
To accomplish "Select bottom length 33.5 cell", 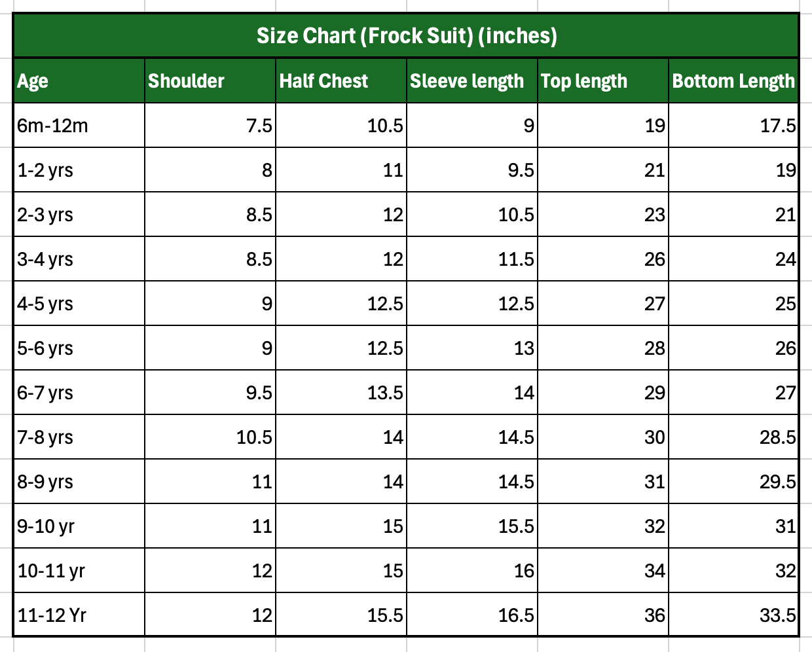I will pyautogui.click(x=733, y=615).
